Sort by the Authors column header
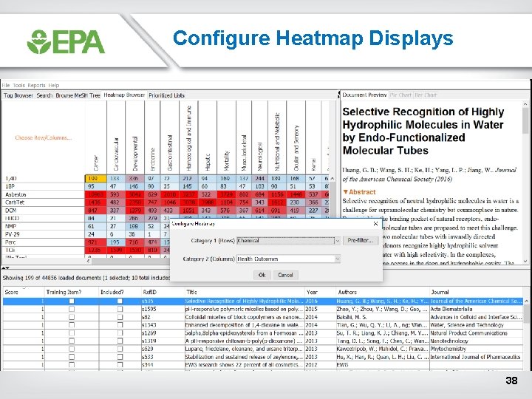Viewport: 532px width, 399px height. [x=383, y=292]
